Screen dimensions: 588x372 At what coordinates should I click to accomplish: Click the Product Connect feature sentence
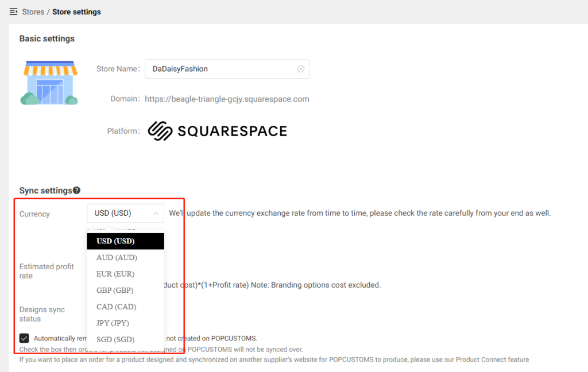pos(274,359)
